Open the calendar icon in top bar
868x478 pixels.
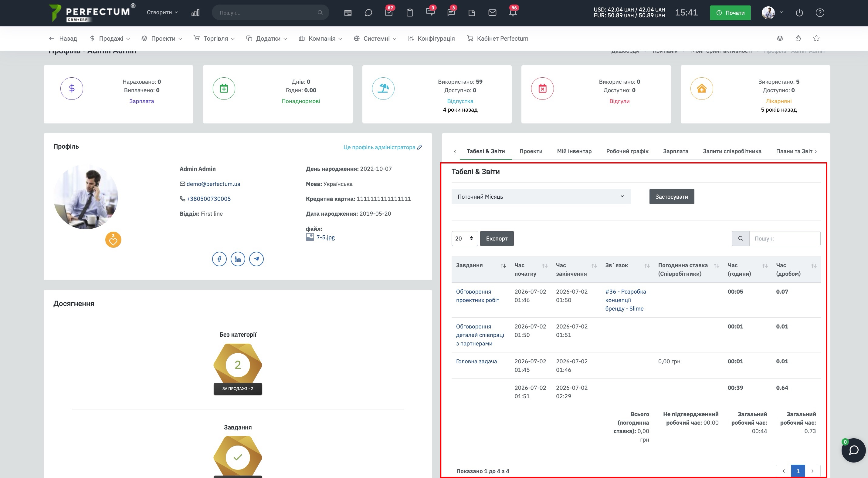coord(348,13)
